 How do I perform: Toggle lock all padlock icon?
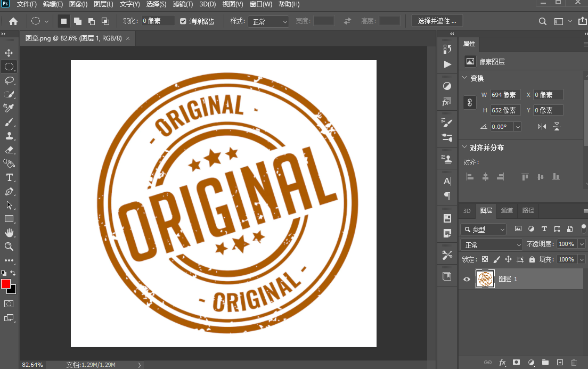click(532, 259)
